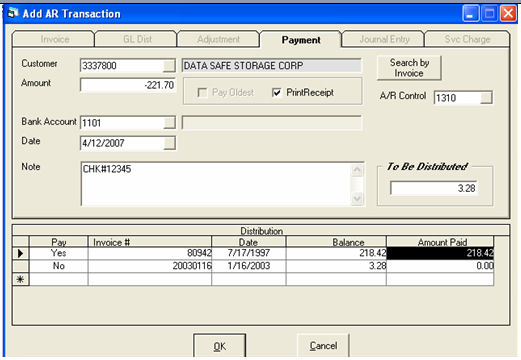The height and width of the screenshot is (360, 521).
Task: Switch to the Invoice tab
Action: tap(54, 39)
